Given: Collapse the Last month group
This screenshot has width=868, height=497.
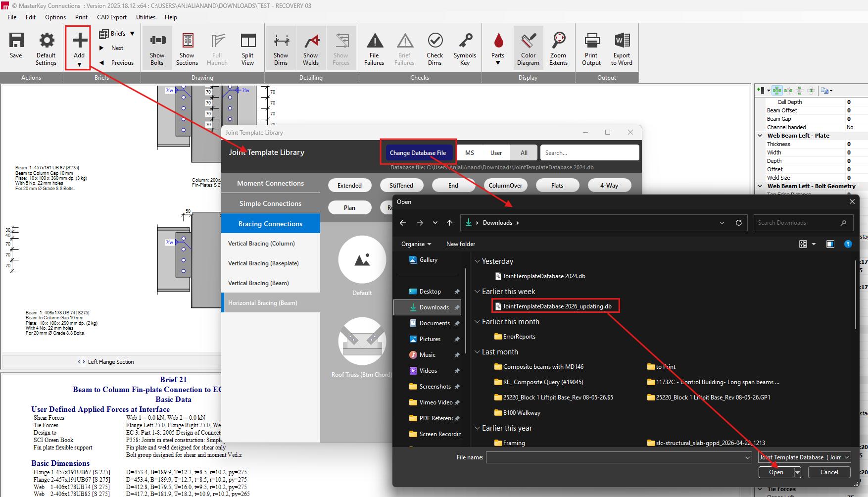Looking at the screenshot, I should 478,352.
